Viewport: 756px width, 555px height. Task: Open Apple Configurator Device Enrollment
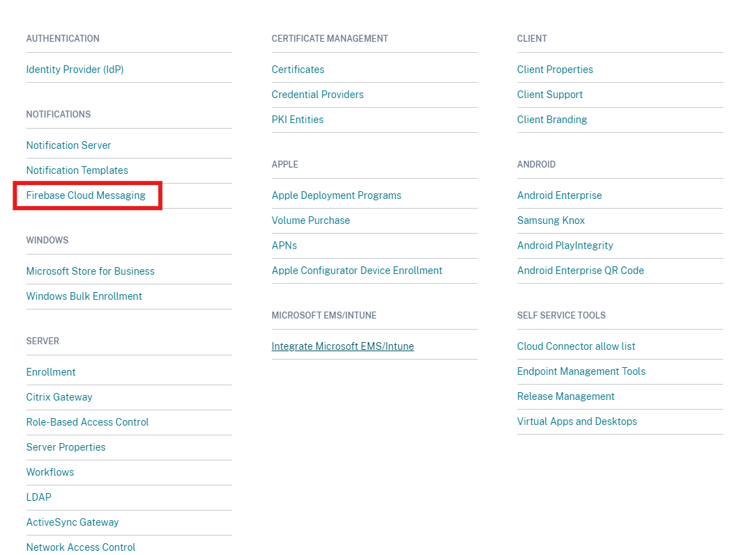coord(357,271)
